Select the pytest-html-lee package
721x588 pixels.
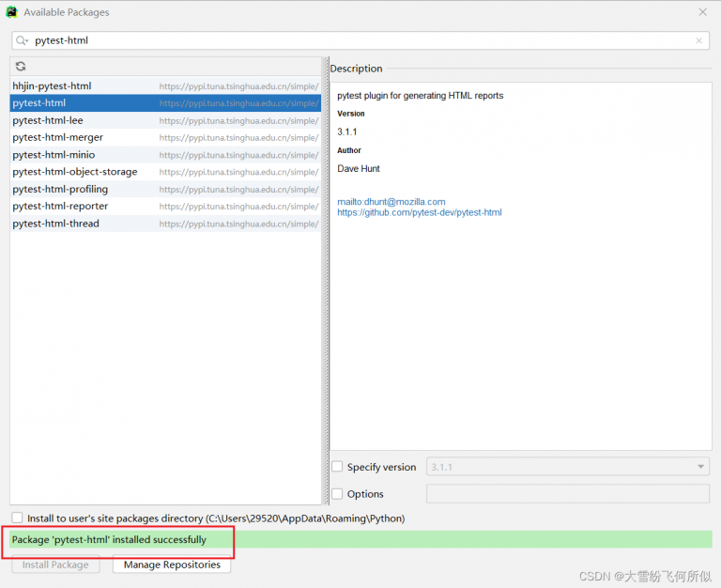click(x=48, y=121)
